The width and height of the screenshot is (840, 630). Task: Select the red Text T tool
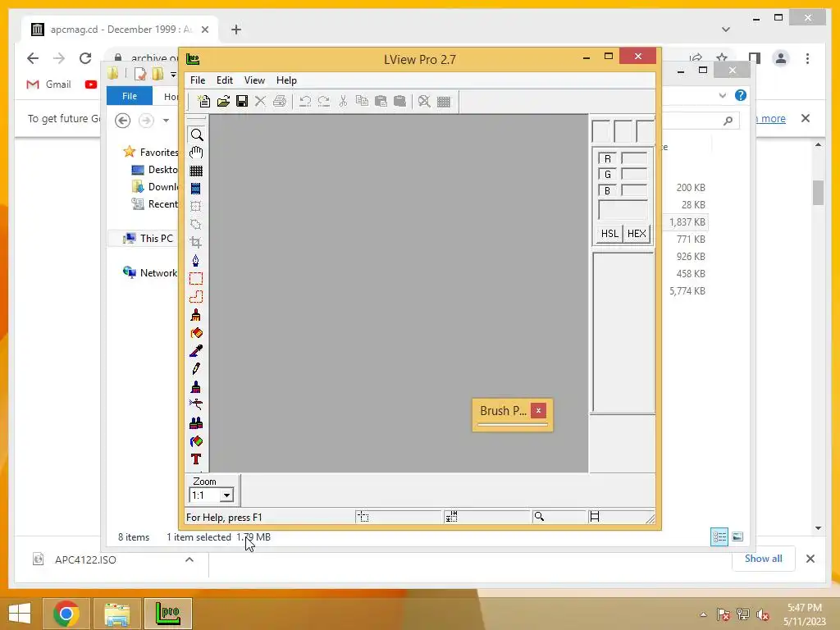[196, 459]
